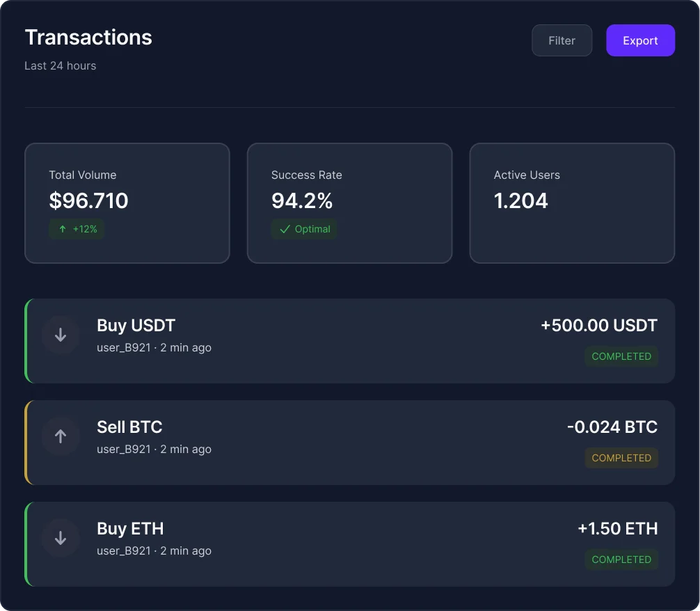The width and height of the screenshot is (700, 611).
Task: Open the Filter button
Action: [562, 40]
